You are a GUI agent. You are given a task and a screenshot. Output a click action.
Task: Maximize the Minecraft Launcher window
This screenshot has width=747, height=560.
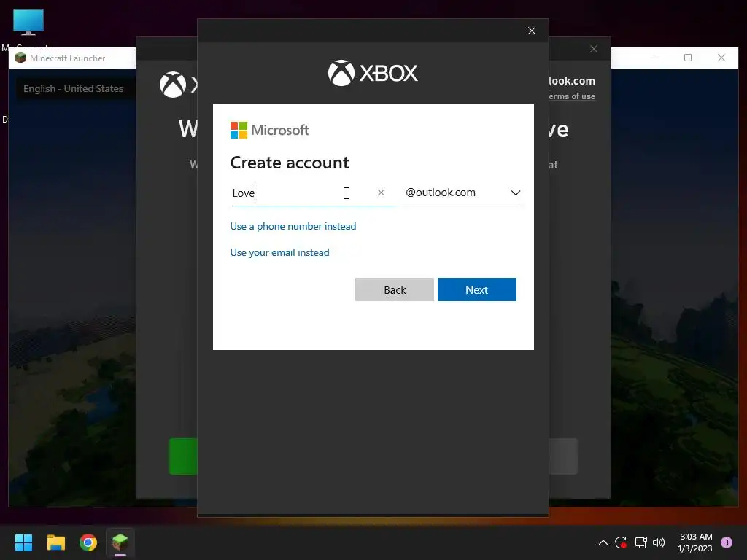[688, 58]
